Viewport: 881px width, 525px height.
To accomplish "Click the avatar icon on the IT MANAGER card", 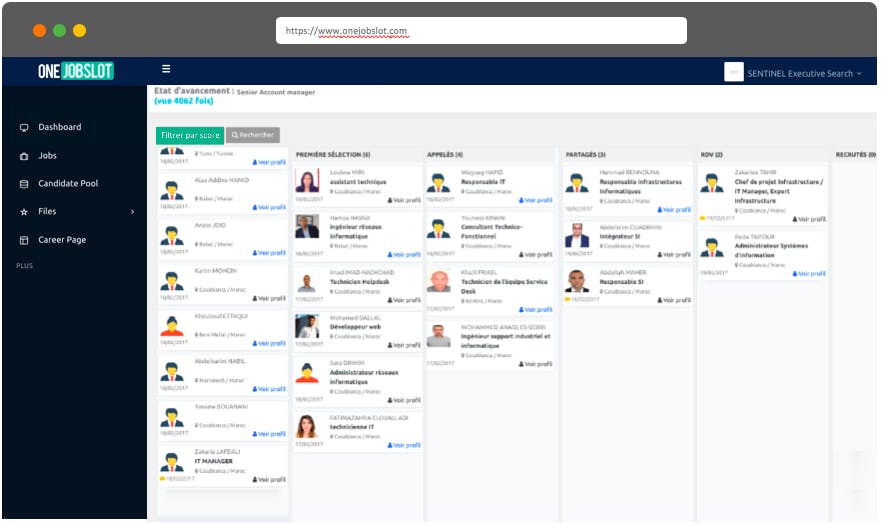I will point(172,462).
